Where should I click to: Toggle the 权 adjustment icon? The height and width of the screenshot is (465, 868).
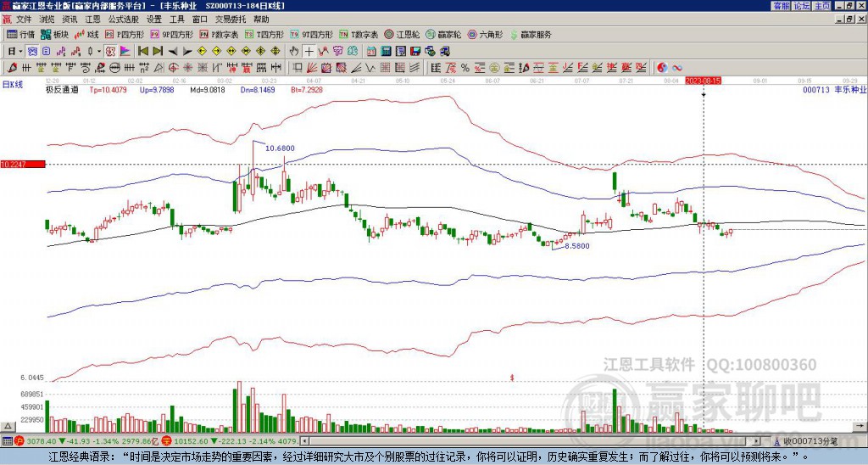click(110, 51)
